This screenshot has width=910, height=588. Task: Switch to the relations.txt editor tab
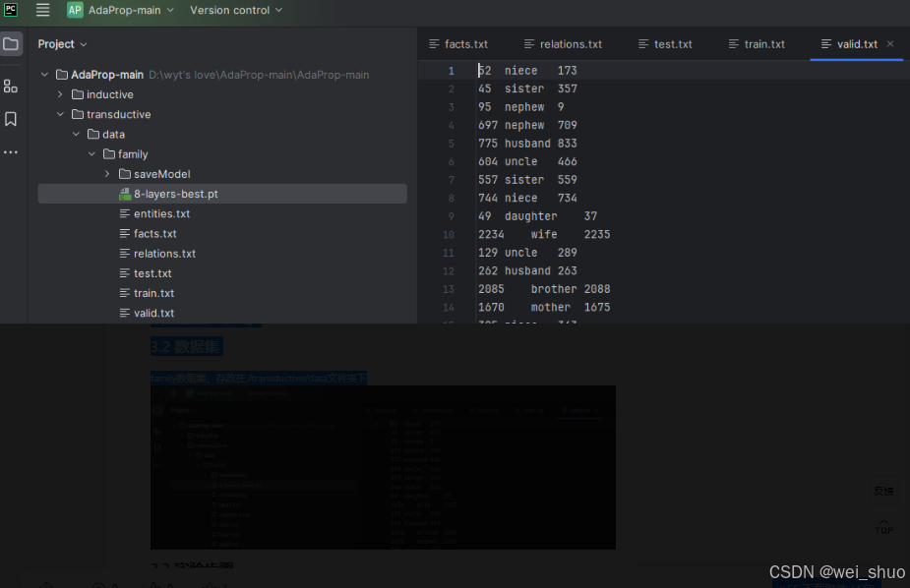[563, 44]
